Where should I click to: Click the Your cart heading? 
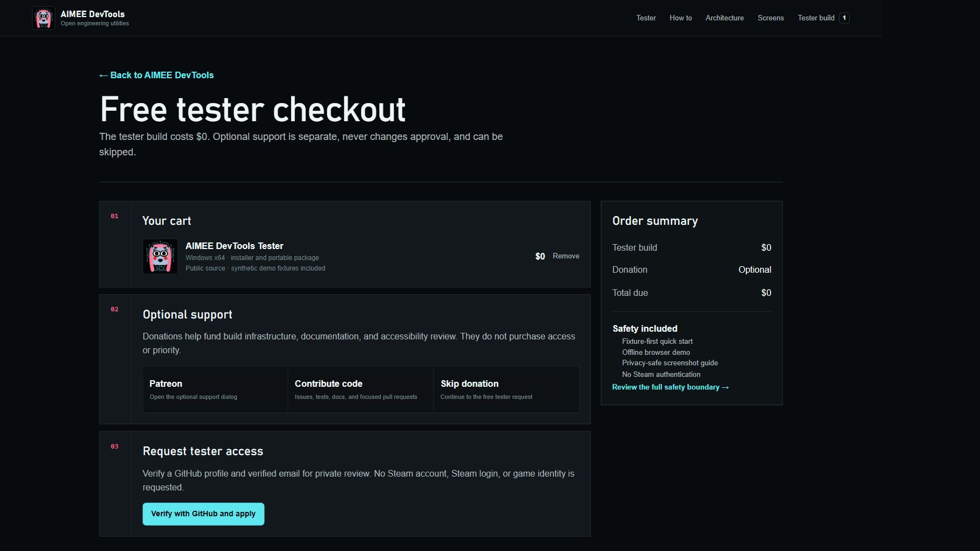pyautogui.click(x=166, y=221)
